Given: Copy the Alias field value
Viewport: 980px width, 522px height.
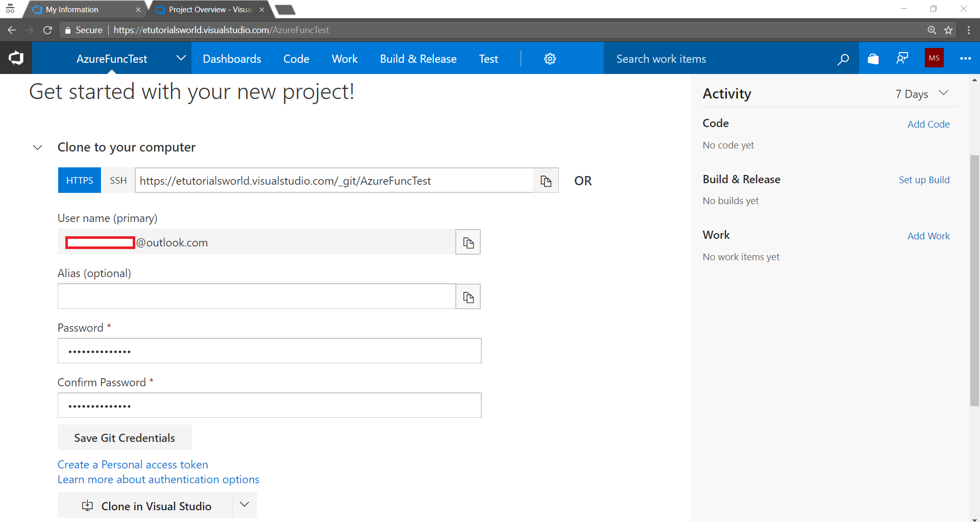Looking at the screenshot, I should (x=468, y=296).
